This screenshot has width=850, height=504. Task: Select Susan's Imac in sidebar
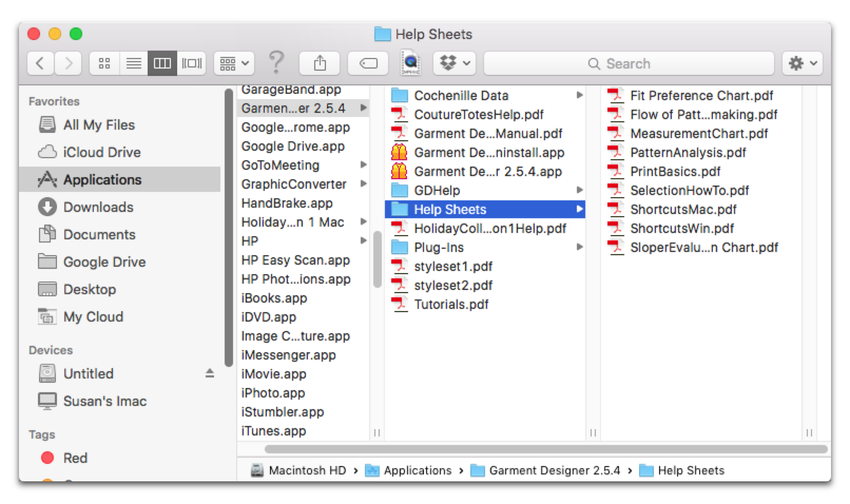coord(120,401)
